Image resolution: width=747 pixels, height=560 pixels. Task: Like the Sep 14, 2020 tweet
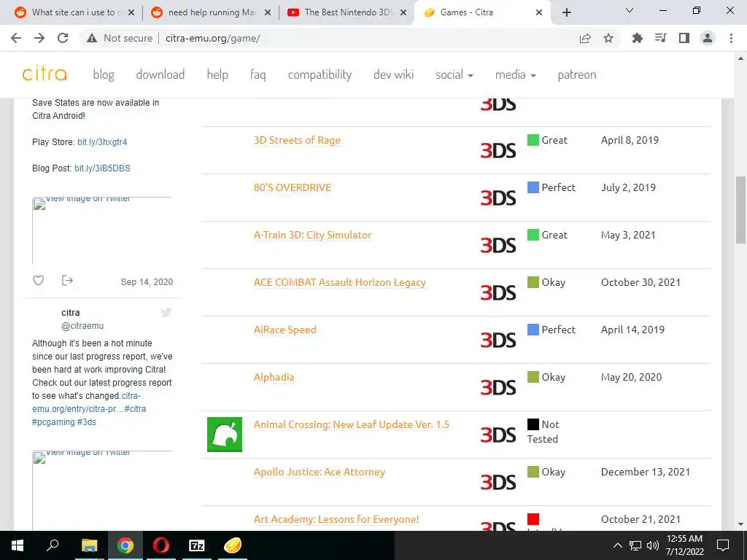39,281
